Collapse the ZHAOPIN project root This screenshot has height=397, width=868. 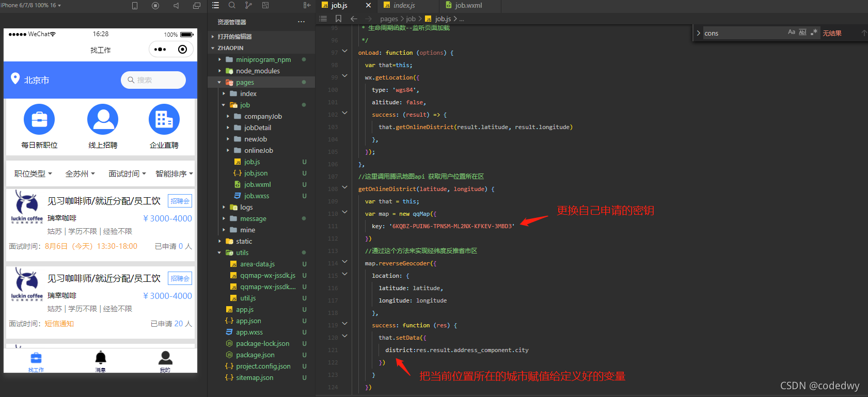pyautogui.click(x=261, y=48)
